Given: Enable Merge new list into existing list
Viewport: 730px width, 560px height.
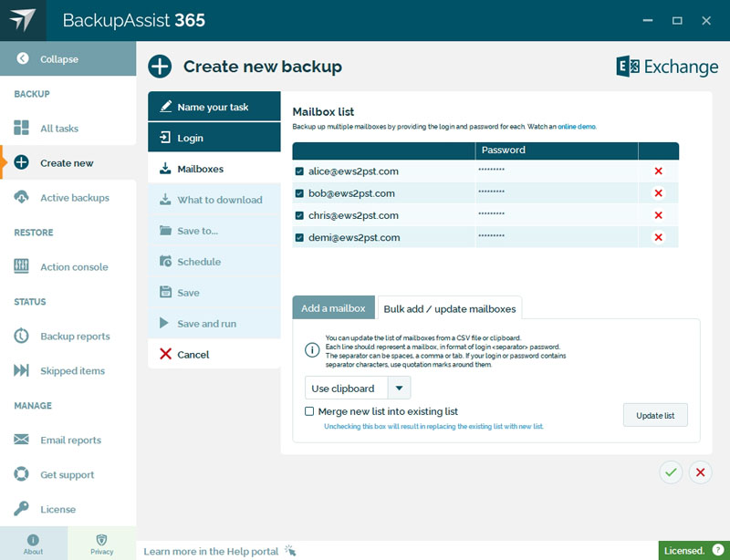Looking at the screenshot, I should coord(309,411).
